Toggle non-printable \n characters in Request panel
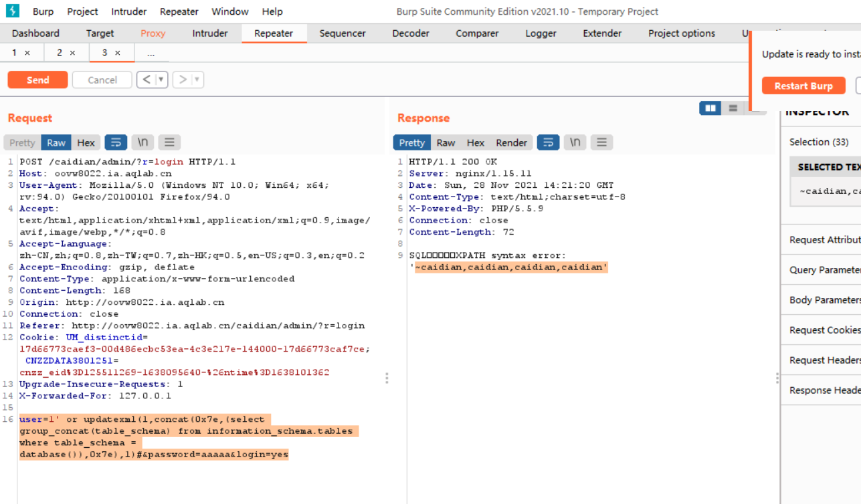Image resolution: width=861 pixels, height=504 pixels. 142,142
